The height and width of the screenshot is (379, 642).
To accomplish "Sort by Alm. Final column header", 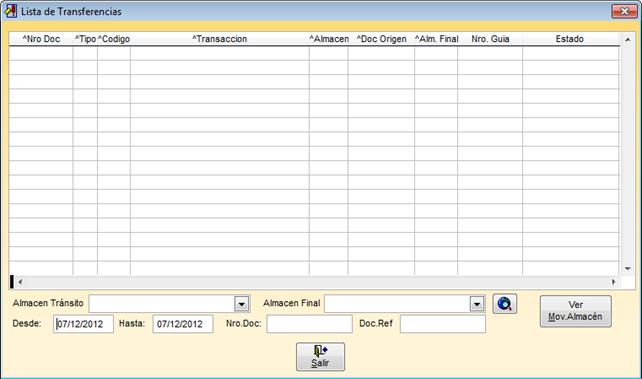I will pos(436,39).
